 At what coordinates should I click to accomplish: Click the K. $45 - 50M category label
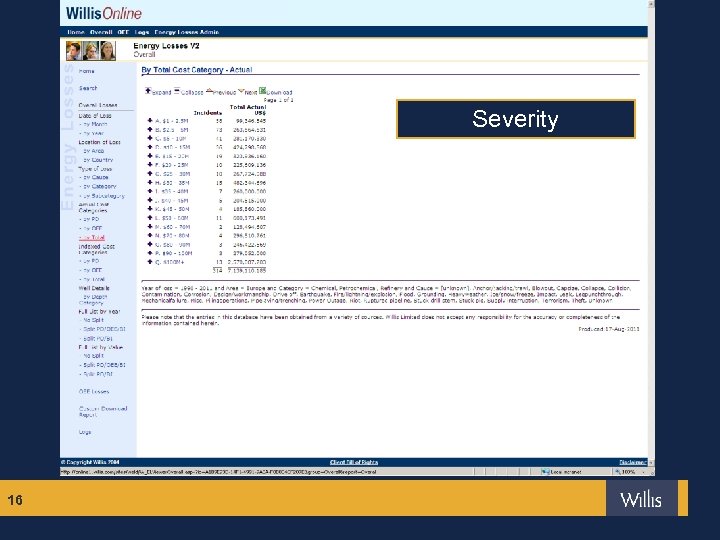point(172,209)
